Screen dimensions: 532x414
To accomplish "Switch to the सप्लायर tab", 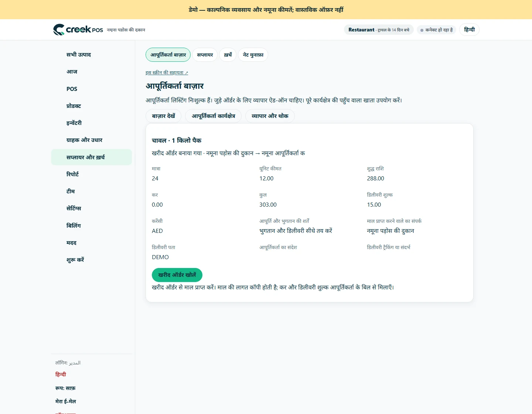I will (x=205, y=55).
